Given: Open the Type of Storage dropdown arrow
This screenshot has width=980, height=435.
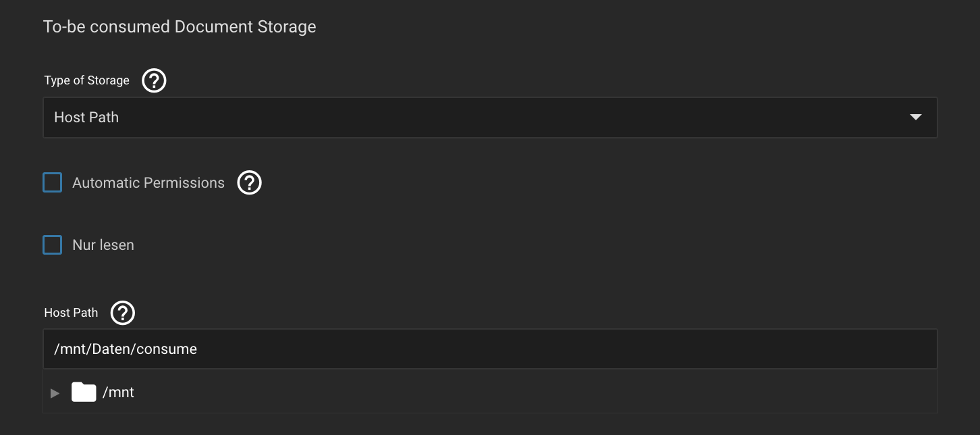Looking at the screenshot, I should pyautogui.click(x=915, y=118).
